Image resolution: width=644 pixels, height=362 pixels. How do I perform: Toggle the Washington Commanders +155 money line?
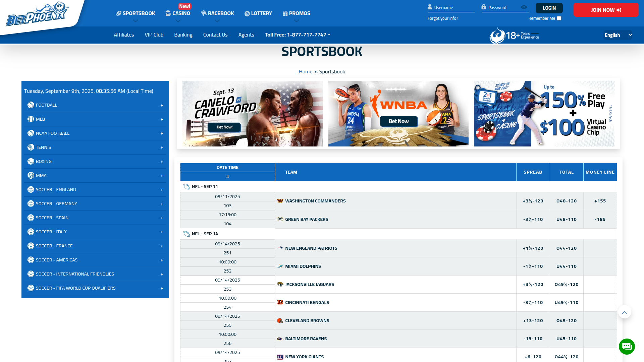(600, 201)
